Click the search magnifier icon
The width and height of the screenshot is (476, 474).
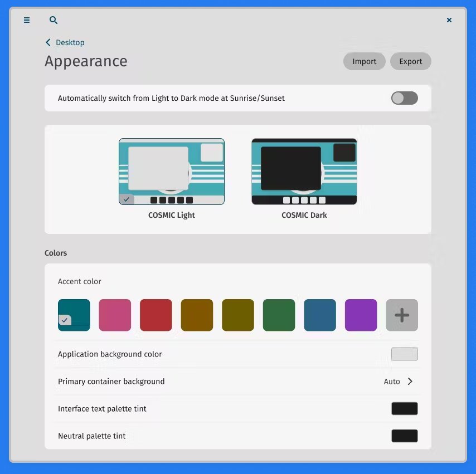[54, 20]
